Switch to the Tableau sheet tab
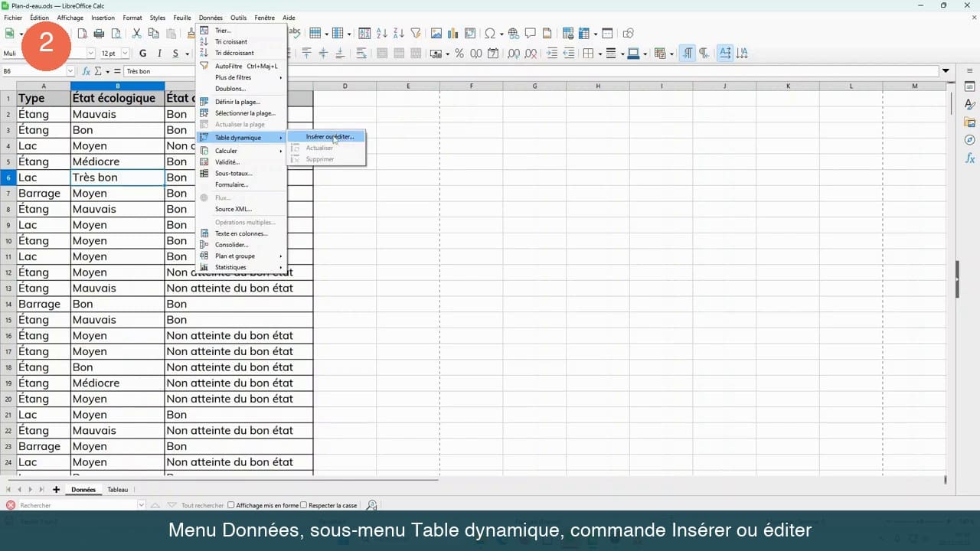 click(x=118, y=490)
